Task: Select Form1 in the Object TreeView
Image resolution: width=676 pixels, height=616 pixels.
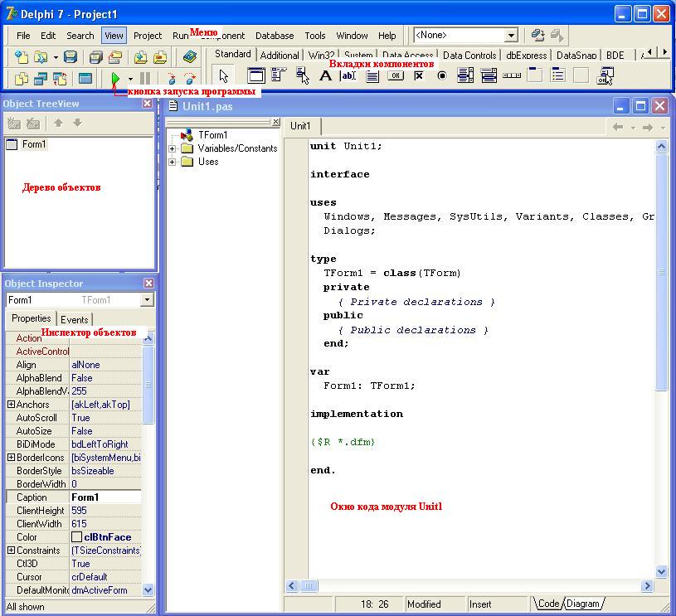Action: (x=34, y=144)
